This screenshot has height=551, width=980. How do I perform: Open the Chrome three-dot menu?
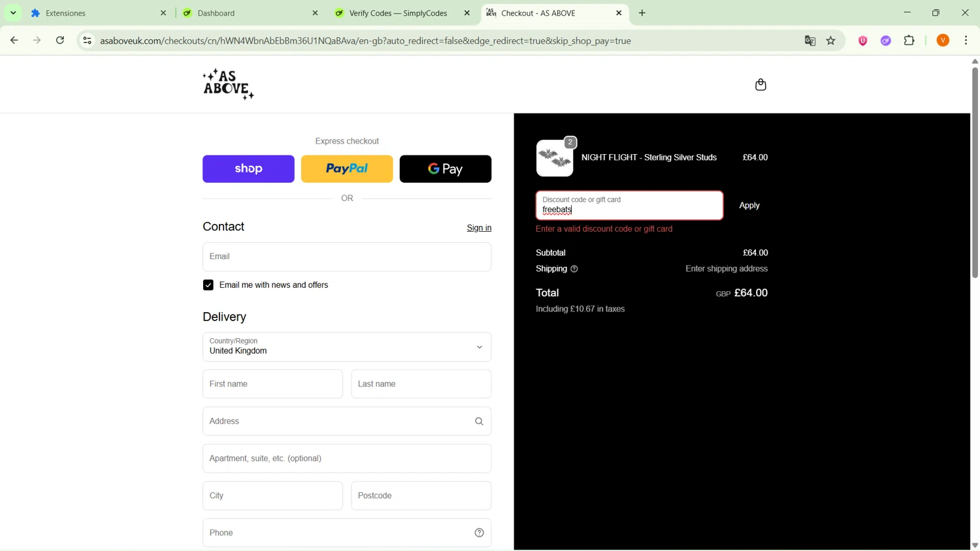coord(966,40)
